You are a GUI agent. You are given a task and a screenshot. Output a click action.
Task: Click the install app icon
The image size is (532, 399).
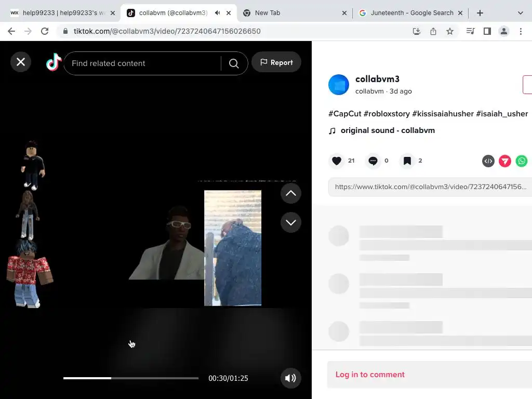417,31
